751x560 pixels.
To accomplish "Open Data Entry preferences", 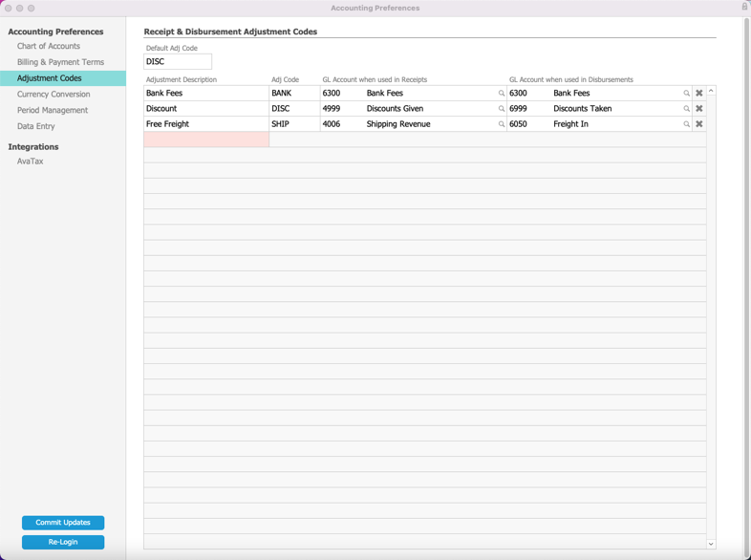I will 36,126.
